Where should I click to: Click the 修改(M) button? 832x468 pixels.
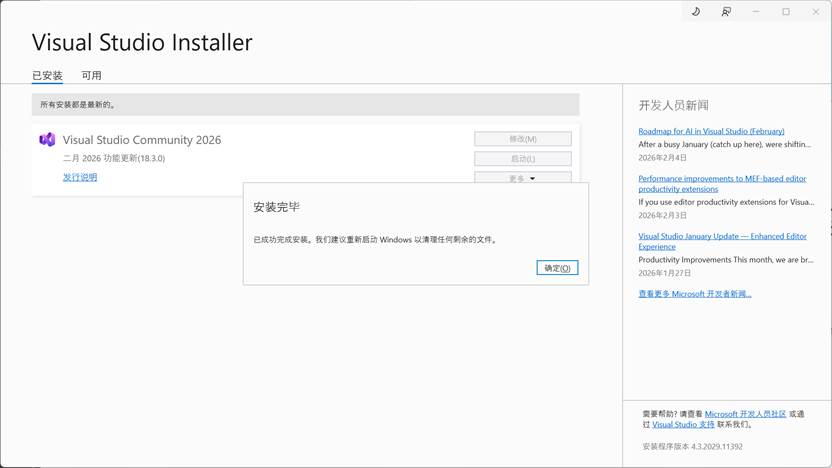tap(523, 139)
